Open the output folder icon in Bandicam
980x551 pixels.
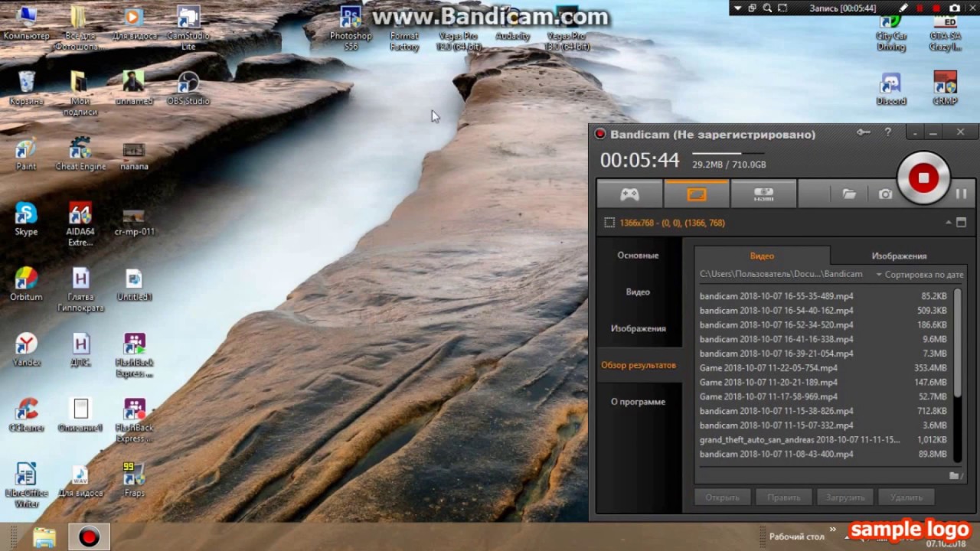(849, 194)
